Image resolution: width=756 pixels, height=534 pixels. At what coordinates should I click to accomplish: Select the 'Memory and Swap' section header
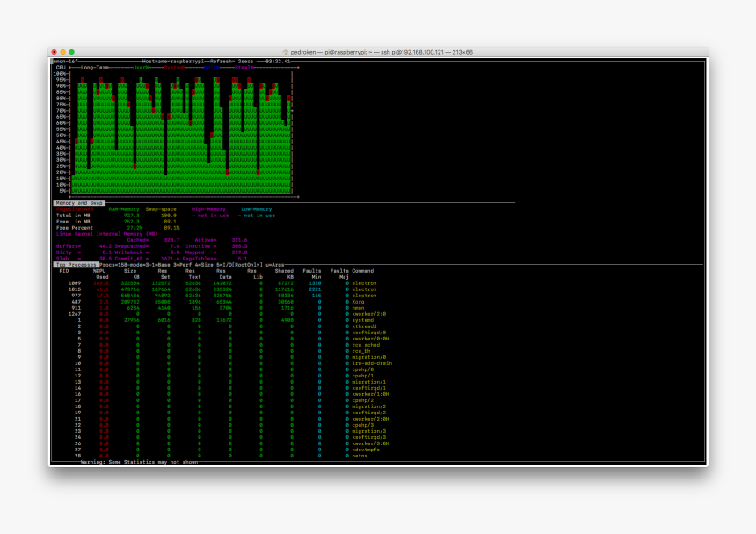(x=79, y=203)
